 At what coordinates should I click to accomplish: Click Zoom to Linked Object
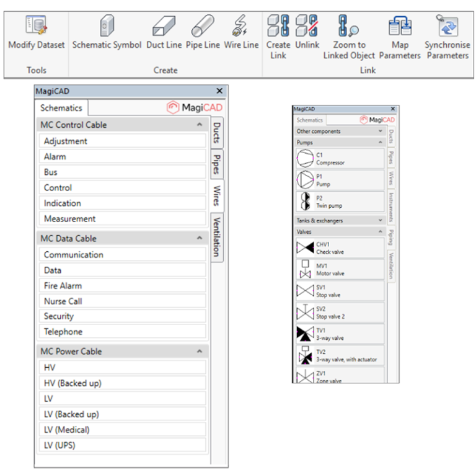(x=349, y=37)
